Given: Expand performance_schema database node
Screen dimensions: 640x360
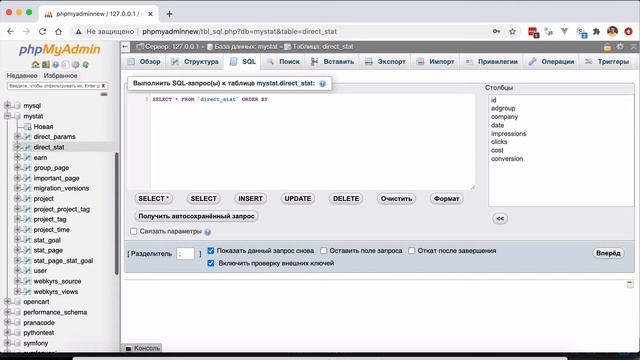Looking at the screenshot, I should coord(7,312).
